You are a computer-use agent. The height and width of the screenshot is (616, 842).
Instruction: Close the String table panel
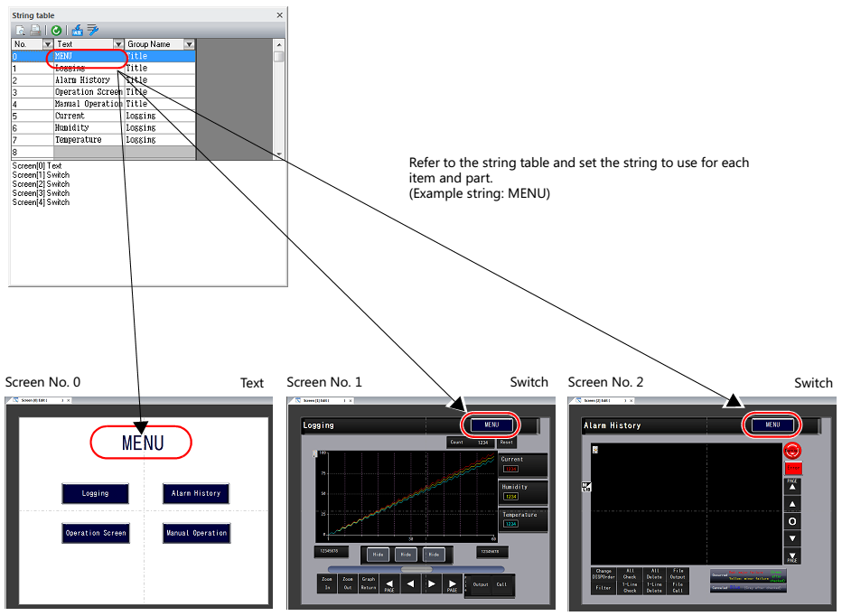279,15
